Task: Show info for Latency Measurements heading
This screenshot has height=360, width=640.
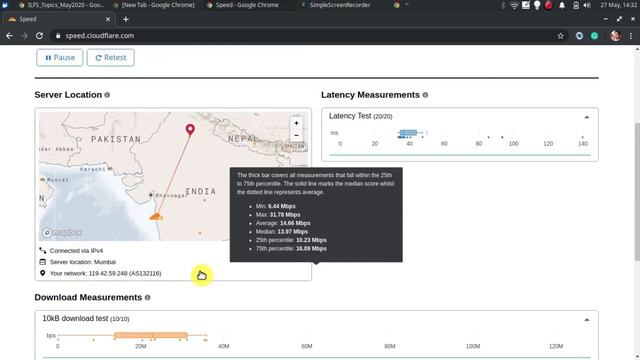Action: coord(425,95)
